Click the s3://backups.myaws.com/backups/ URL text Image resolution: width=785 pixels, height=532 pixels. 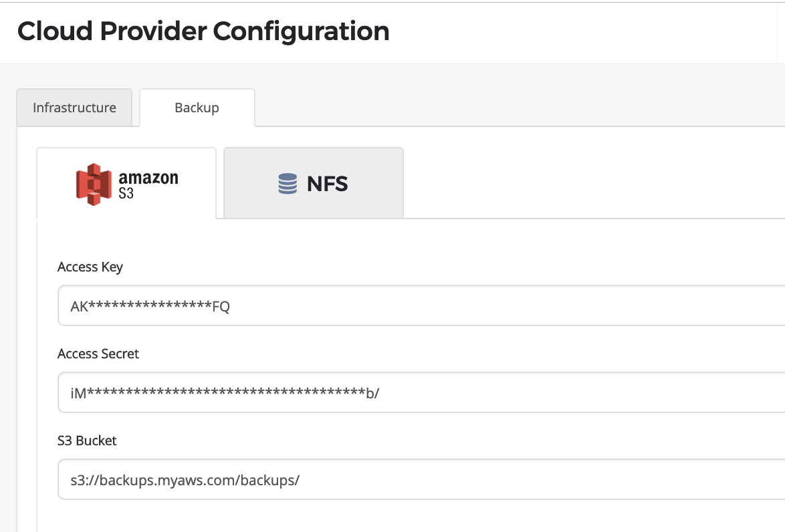point(185,481)
